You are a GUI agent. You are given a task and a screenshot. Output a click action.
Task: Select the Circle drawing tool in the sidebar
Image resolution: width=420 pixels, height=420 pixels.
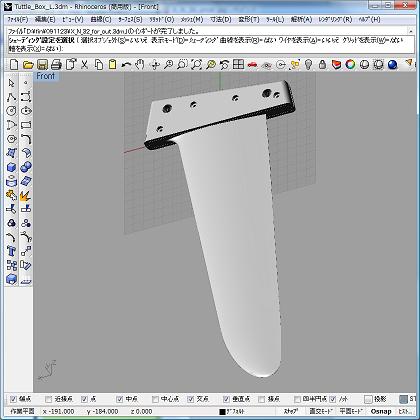click(x=12, y=111)
